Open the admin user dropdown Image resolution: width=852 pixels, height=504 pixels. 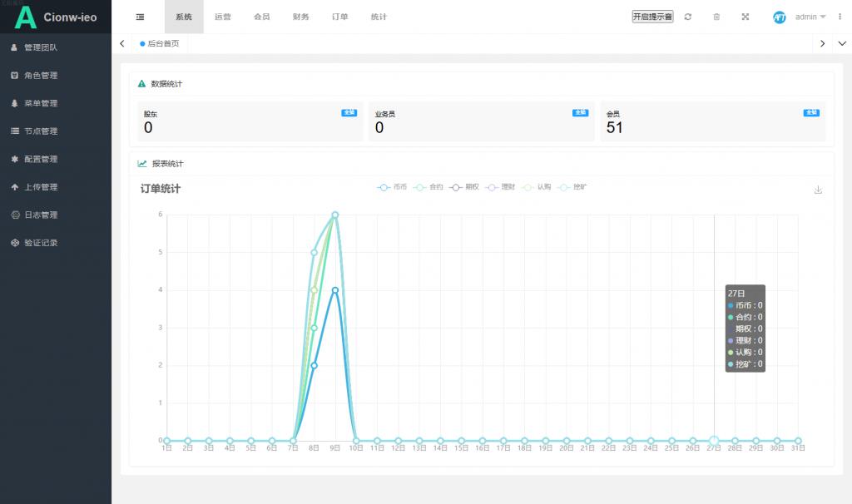pyautogui.click(x=810, y=17)
